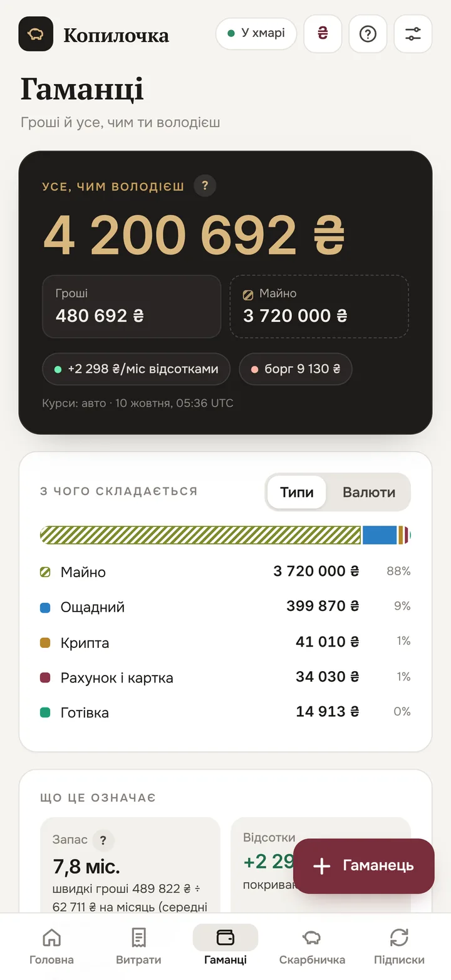Go to Головна home tab
The image size is (451, 980).
pos(51,946)
